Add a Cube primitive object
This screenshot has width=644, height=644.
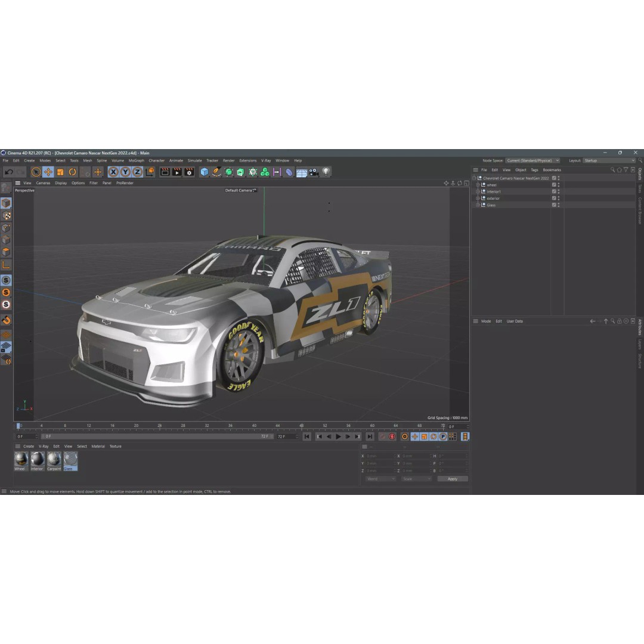204,172
